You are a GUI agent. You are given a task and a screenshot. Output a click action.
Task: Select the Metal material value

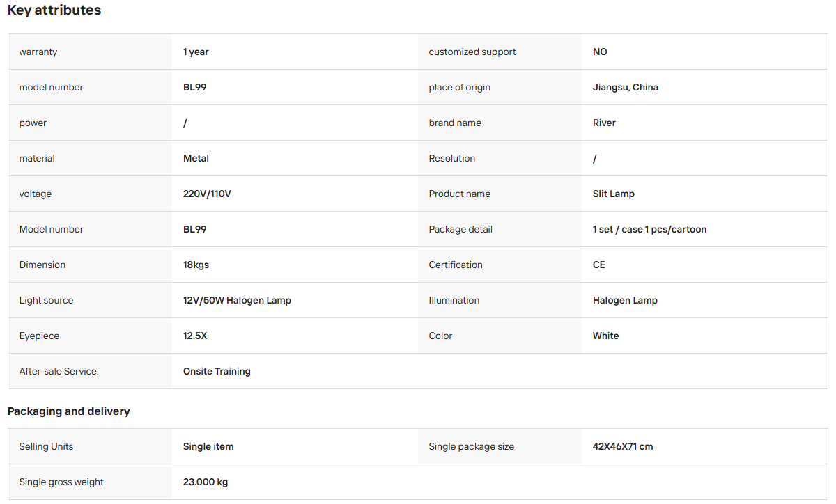[196, 159]
